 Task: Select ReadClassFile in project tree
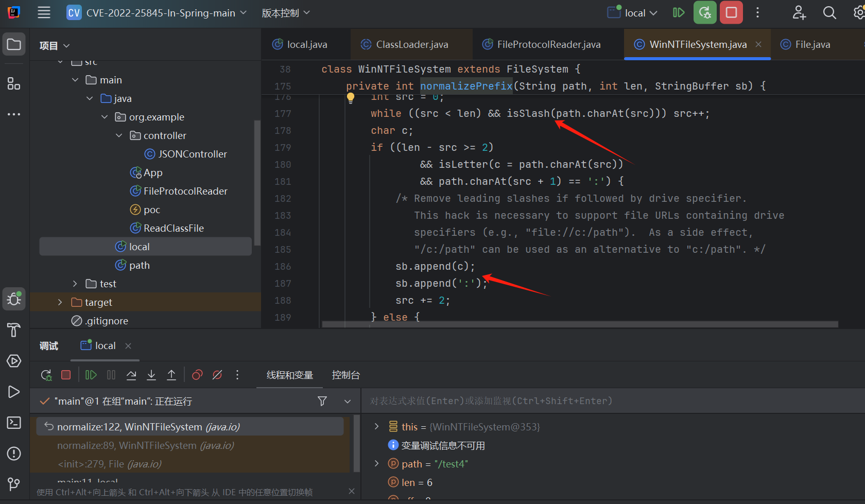pyautogui.click(x=167, y=228)
